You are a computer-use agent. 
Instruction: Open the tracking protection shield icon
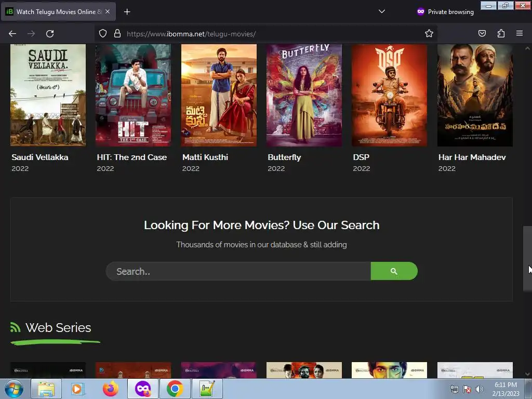point(103,34)
